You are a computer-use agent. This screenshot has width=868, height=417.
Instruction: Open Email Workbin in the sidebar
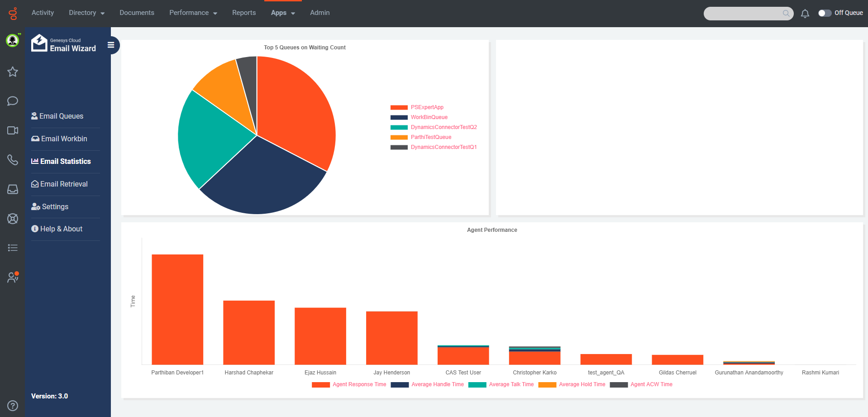click(64, 139)
